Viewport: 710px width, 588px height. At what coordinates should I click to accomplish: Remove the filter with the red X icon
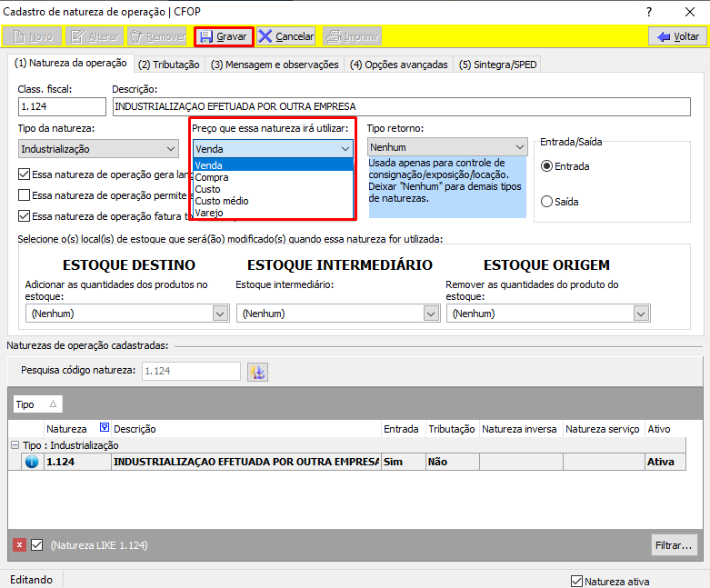coord(19,545)
